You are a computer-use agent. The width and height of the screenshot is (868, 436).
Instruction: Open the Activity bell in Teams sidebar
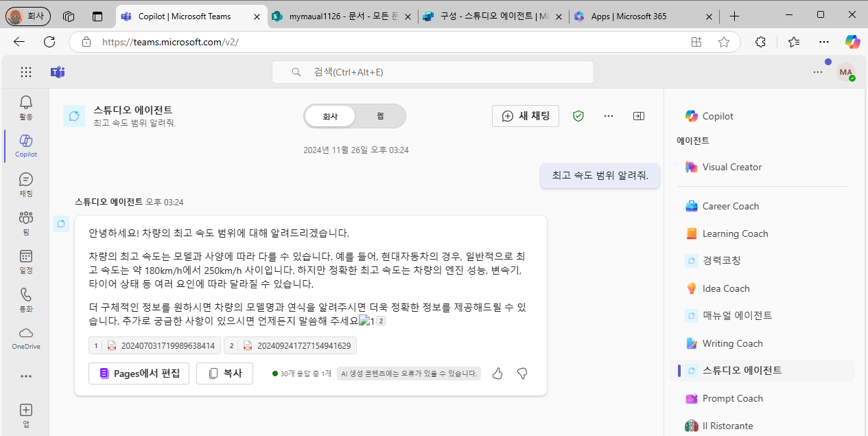[x=26, y=107]
